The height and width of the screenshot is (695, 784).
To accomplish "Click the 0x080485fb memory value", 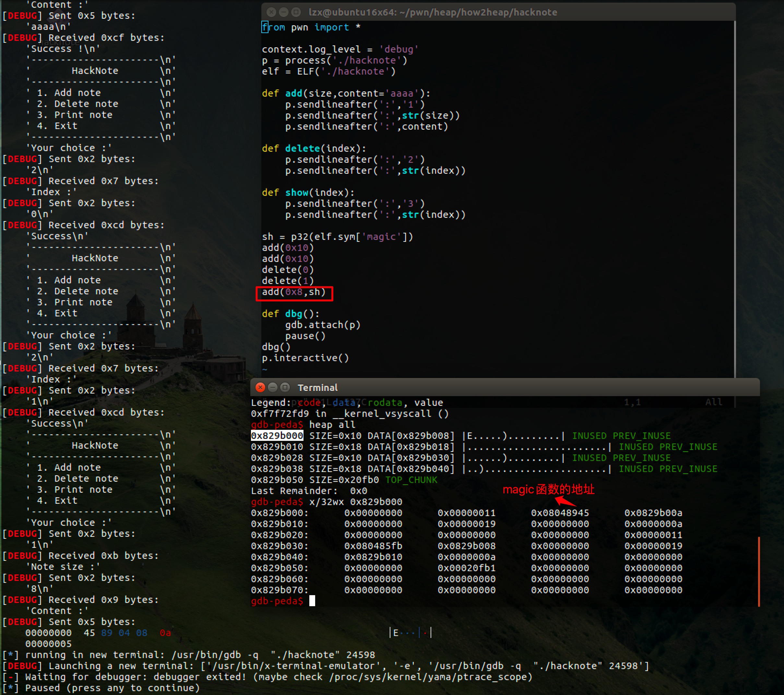I will pos(373,546).
